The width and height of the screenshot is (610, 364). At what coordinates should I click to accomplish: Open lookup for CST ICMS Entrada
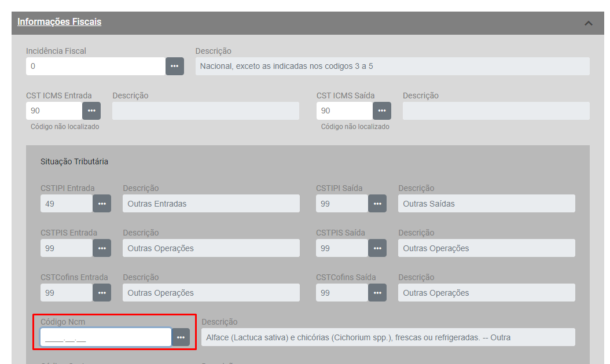(91, 111)
